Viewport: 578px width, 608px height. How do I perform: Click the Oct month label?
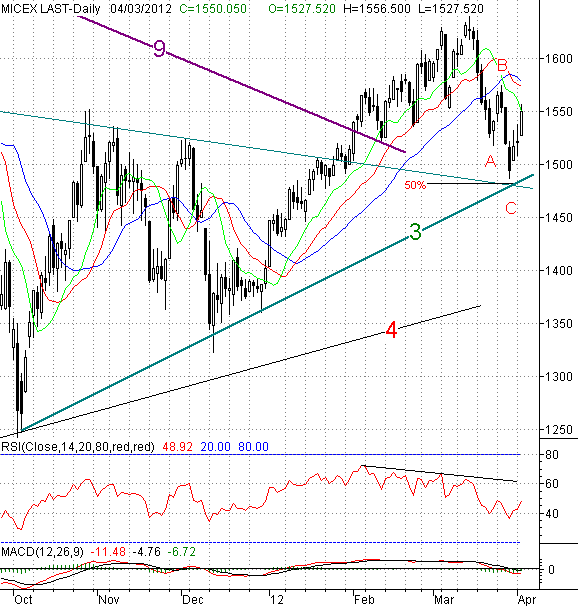pos(23,599)
